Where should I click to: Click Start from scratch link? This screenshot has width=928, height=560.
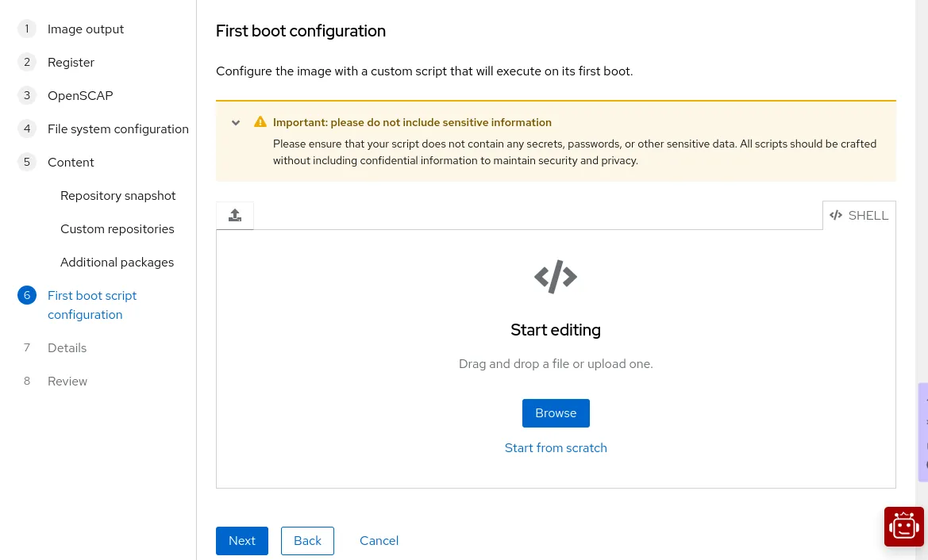[556, 448]
